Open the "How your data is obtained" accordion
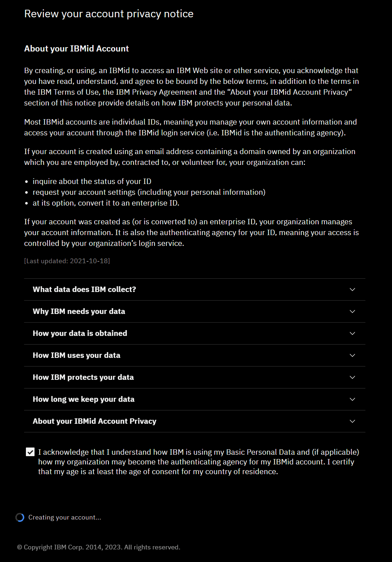 (x=80, y=333)
